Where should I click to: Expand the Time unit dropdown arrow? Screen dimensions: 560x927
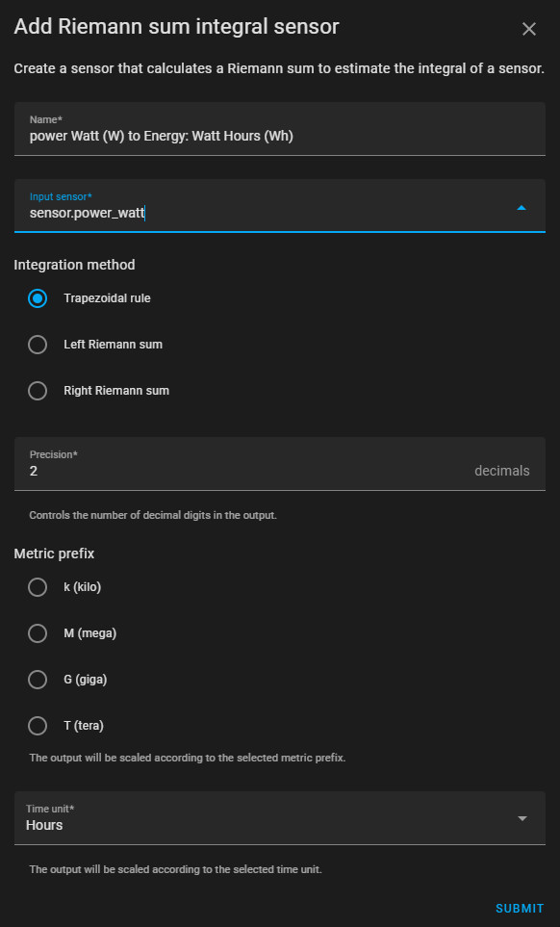pos(522,818)
